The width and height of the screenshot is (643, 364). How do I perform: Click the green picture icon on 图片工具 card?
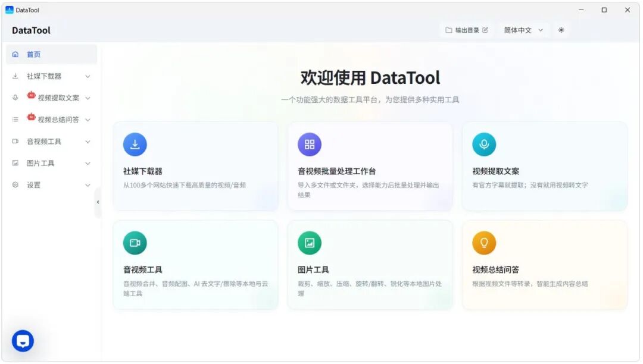coord(310,243)
